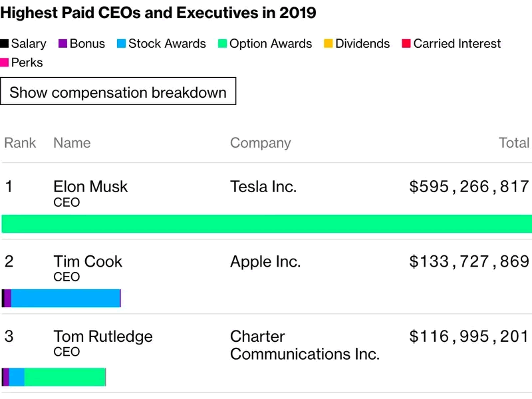The image size is (532, 399).
Task: Click Elon Musk's green option awards bar
Action: tap(266, 223)
